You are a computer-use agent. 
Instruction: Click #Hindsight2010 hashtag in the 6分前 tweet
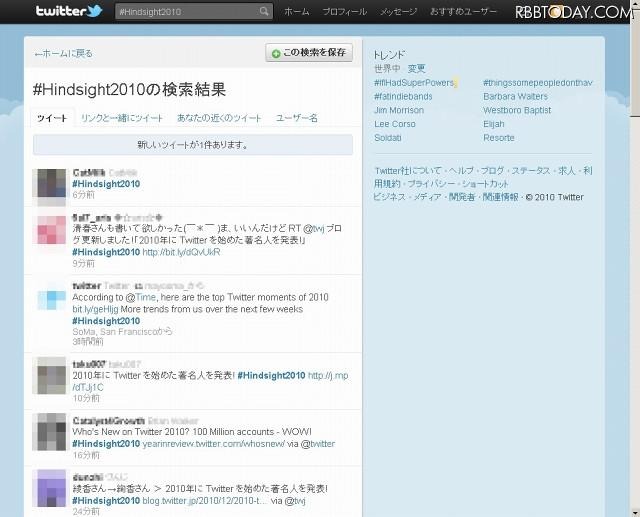[x=106, y=184]
